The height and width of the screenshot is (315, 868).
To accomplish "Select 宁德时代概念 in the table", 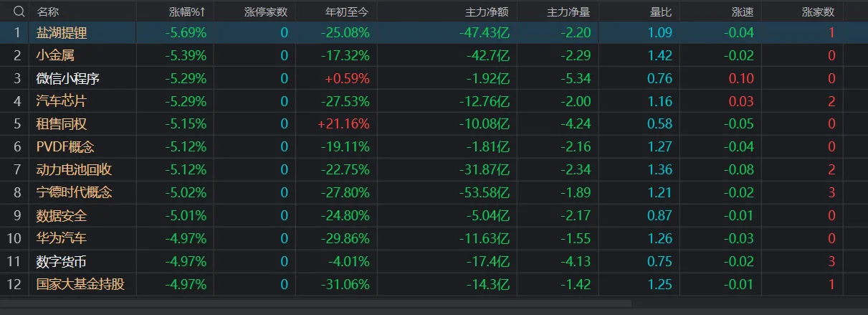I will pos(74,192).
